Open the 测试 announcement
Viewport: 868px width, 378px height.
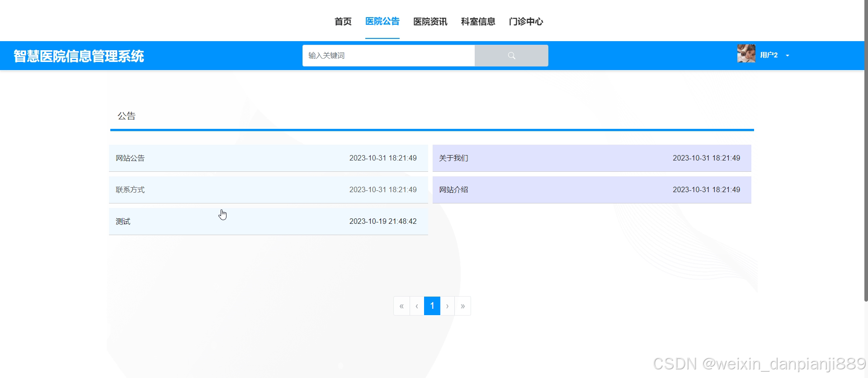269,222
